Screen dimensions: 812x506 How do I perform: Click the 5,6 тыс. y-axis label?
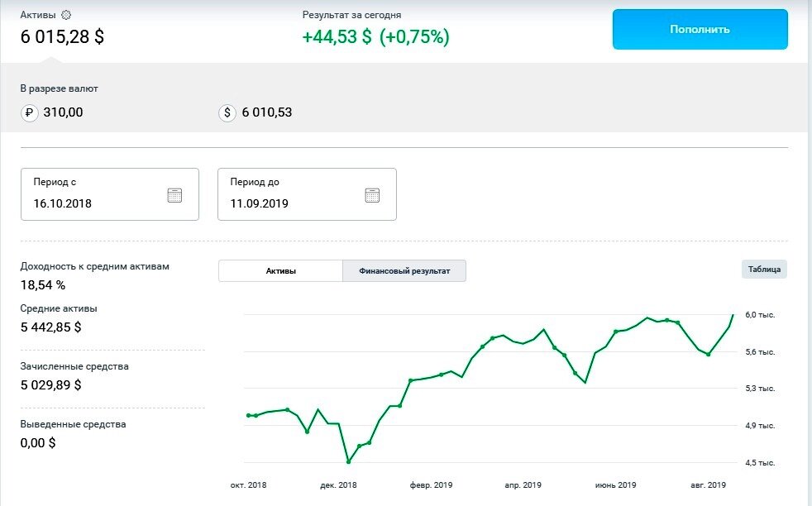point(760,352)
